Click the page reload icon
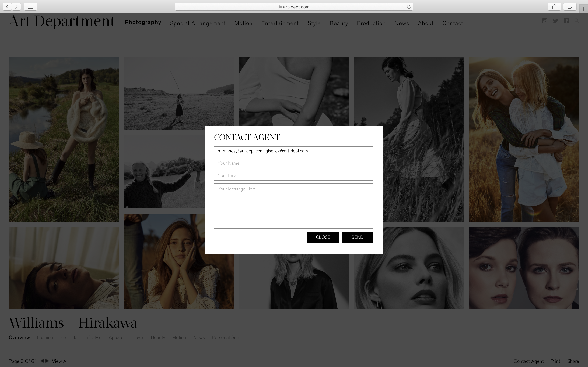 point(409,7)
